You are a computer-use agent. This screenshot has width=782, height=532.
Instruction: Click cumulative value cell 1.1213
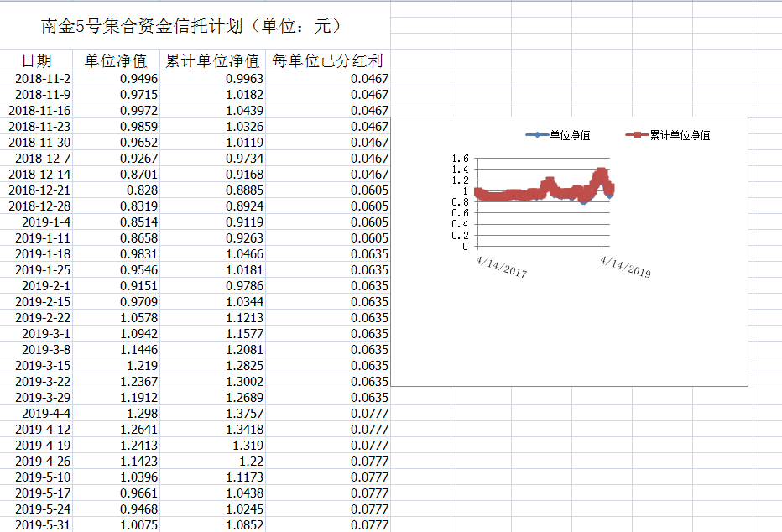point(212,317)
